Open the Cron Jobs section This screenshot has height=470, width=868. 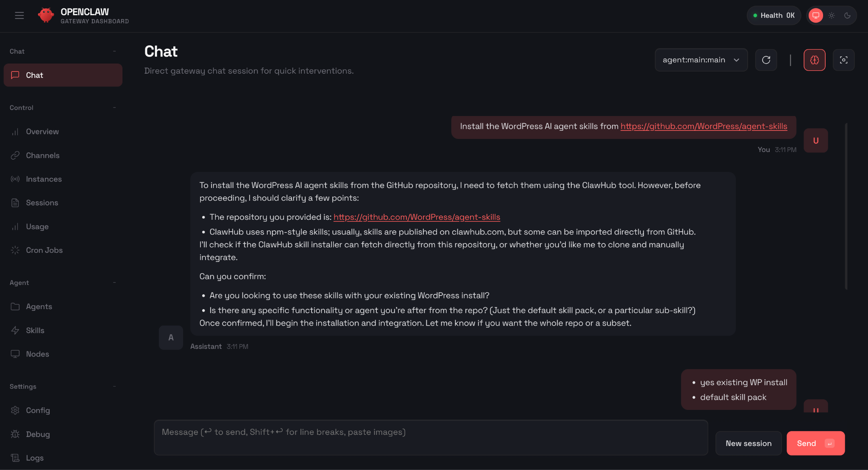point(44,250)
